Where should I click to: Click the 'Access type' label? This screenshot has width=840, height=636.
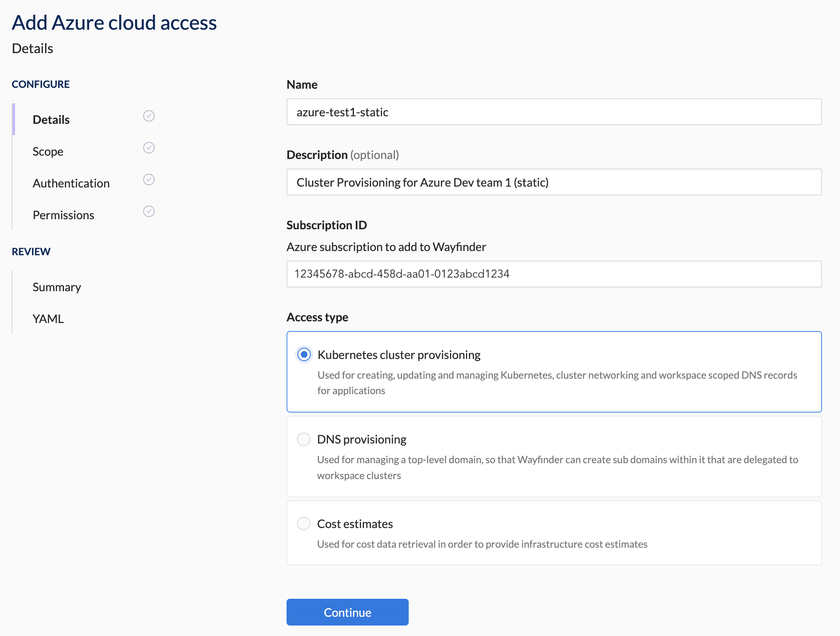[318, 317]
